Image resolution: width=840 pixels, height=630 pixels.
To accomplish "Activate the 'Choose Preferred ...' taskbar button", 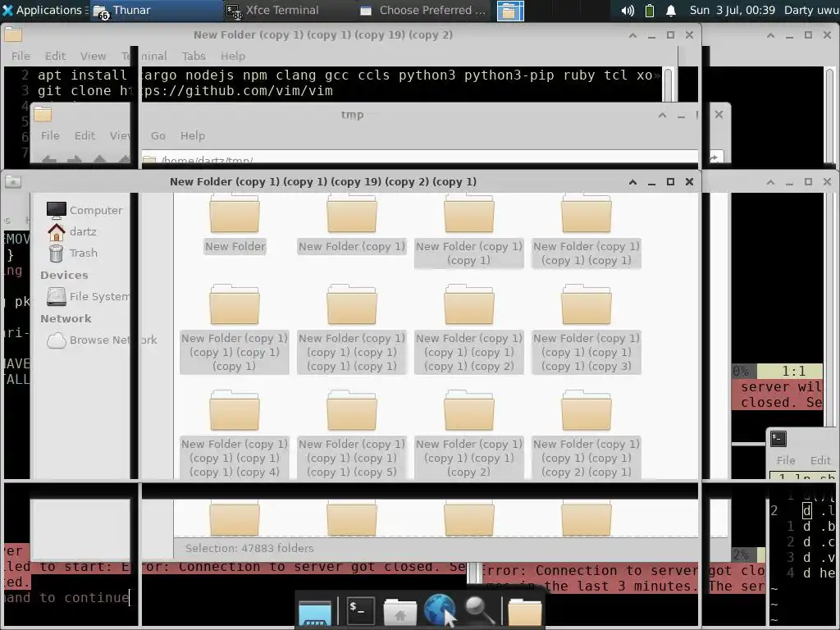I will click(422, 10).
